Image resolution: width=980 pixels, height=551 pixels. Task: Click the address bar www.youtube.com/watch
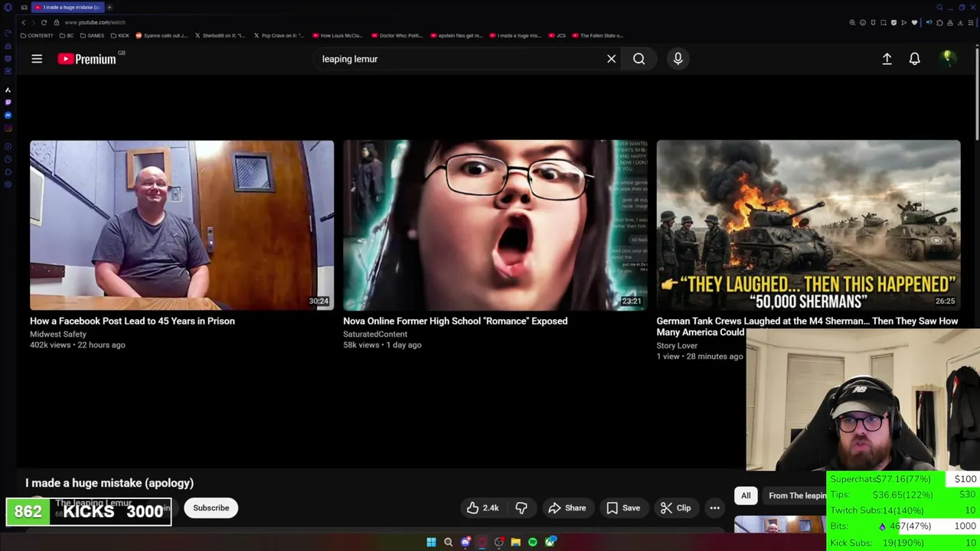pos(95,22)
